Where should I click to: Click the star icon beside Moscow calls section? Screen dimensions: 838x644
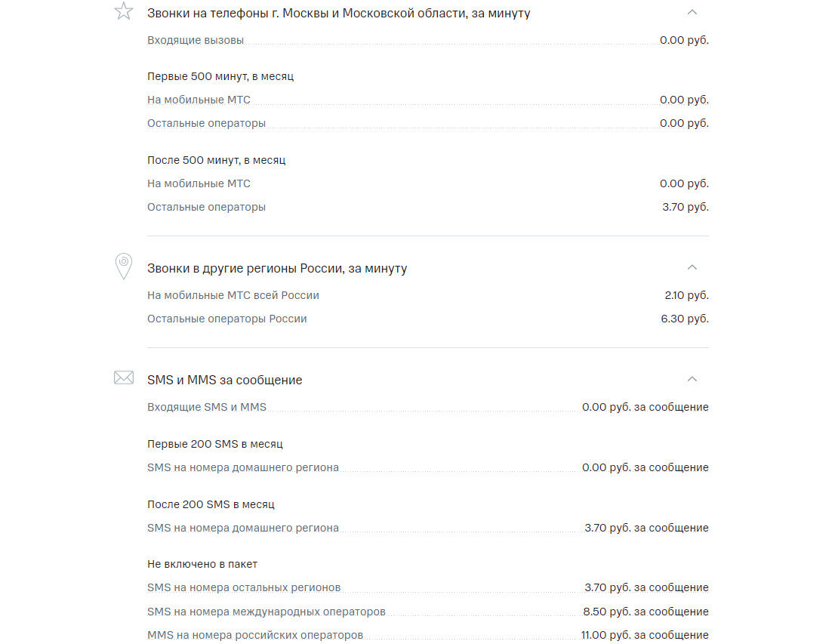(x=124, y=11)
